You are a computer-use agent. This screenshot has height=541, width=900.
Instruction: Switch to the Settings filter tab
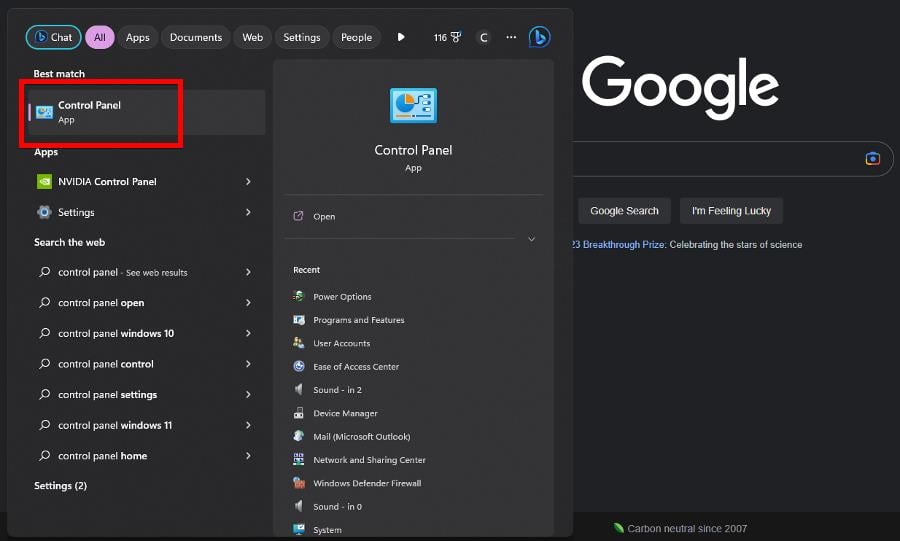302,37
